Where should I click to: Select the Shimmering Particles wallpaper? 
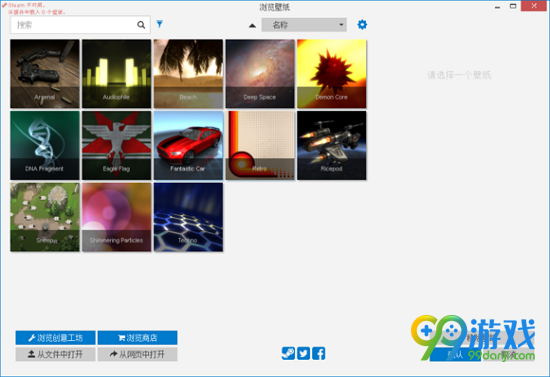[x=116, y=217]
